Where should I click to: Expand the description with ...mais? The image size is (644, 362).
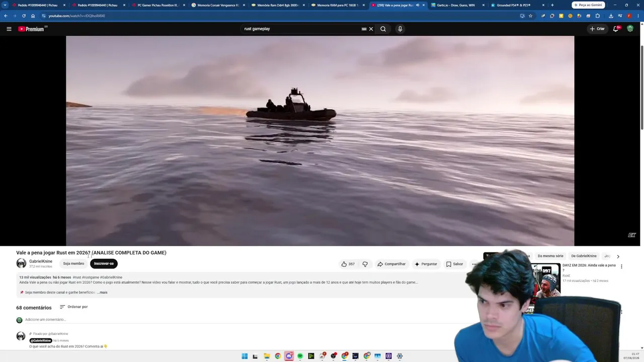pyautogui.click(x=102, y=292)
